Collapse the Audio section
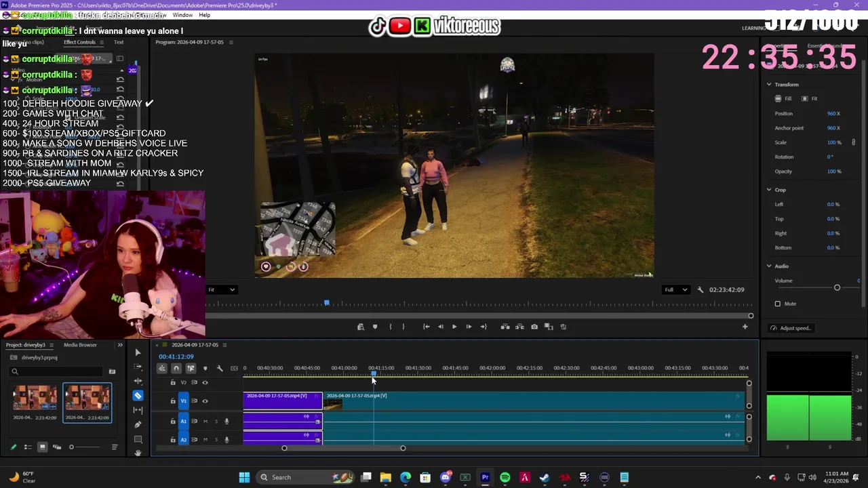 click(769, 266)
